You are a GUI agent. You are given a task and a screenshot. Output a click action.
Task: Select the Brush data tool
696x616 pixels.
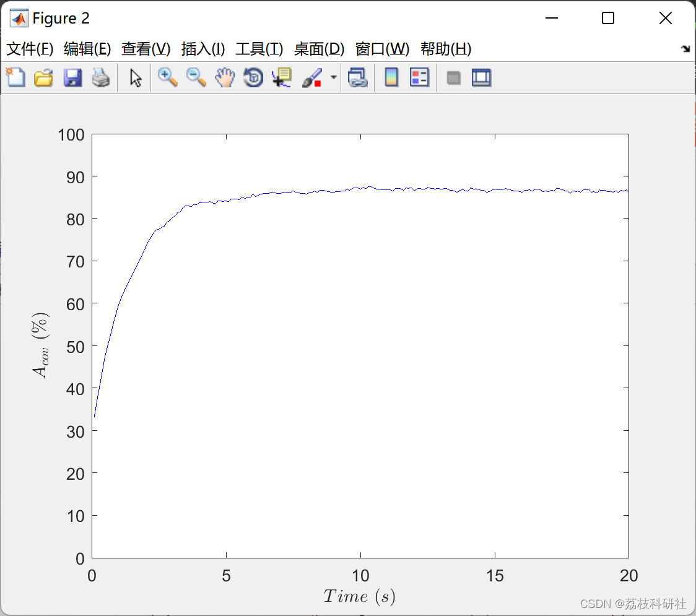click(312, 77)
